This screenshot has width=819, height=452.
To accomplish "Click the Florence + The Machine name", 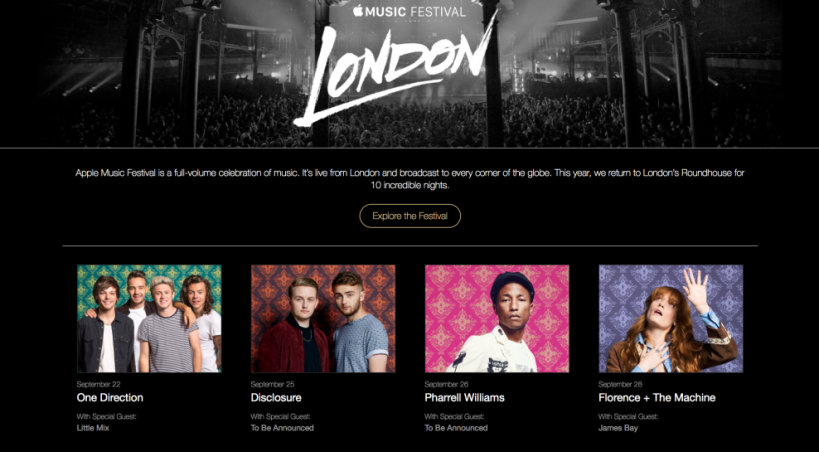I will 656,398.
